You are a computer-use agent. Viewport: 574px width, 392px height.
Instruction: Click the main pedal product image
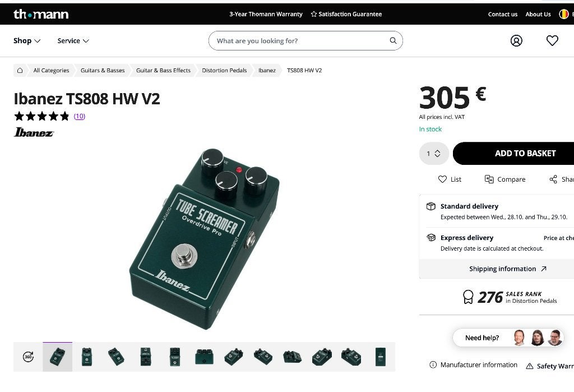(x=204, y=238)
